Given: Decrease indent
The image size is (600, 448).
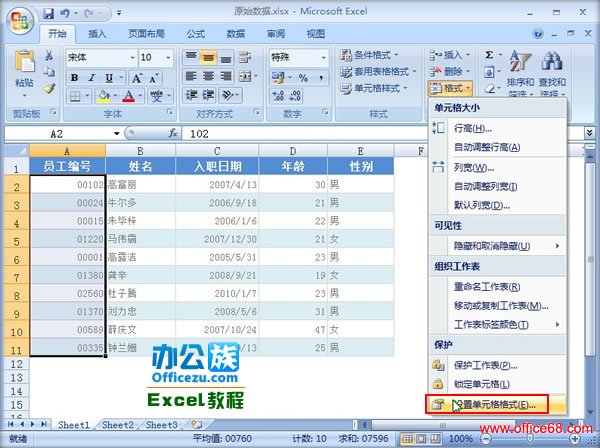Looking at the screenshot, I should coord(191,95).
